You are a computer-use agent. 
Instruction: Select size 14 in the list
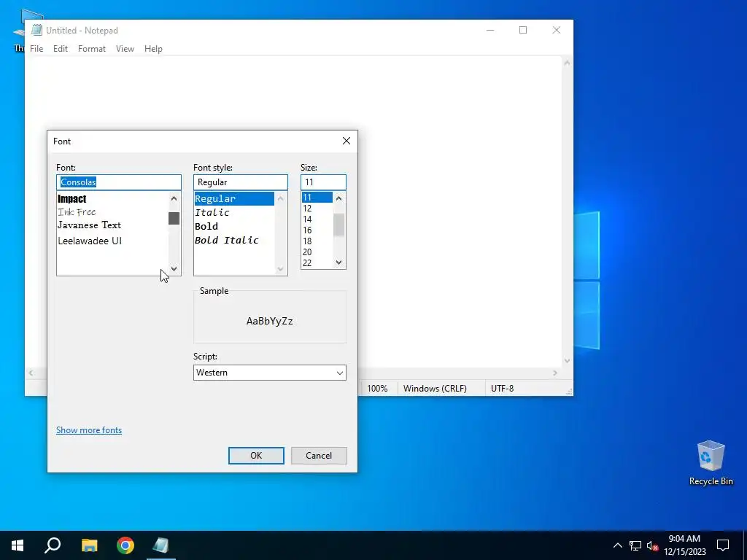(x=317, y=219)
